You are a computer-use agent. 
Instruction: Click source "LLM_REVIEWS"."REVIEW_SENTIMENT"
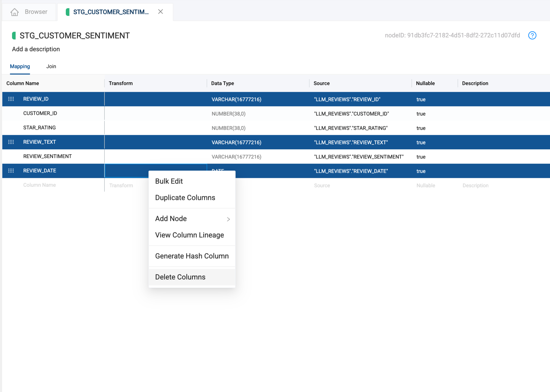point(359,157)
